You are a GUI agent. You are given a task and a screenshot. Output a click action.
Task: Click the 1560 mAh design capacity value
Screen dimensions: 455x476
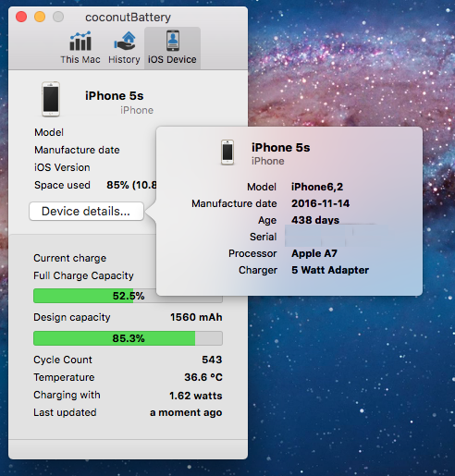tap(196, 317)
